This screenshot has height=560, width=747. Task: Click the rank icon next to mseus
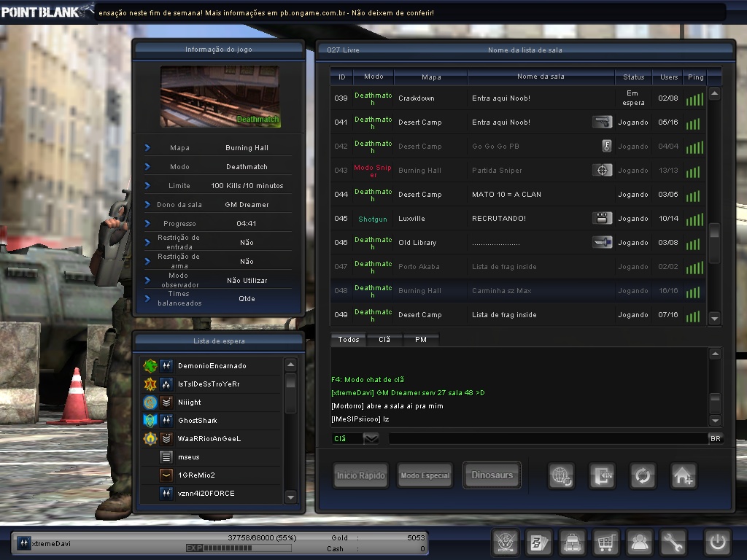(x=166, y=456)
